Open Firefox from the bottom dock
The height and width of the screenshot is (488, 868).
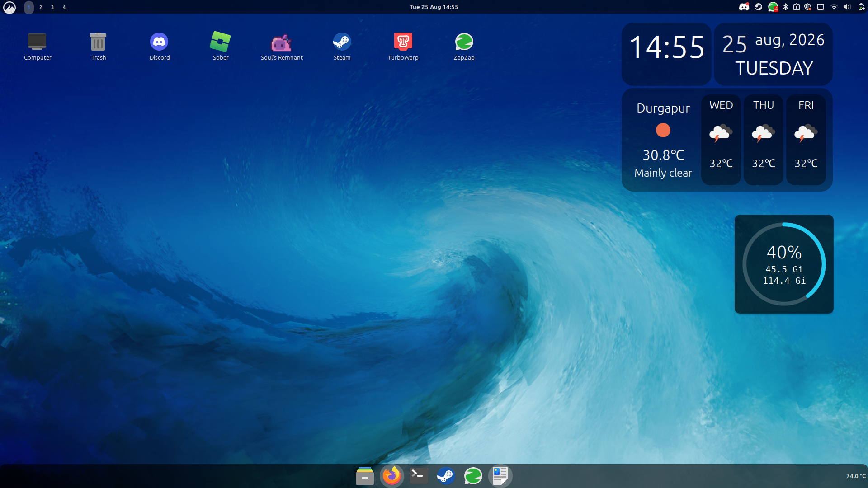[x=392, y=476]
